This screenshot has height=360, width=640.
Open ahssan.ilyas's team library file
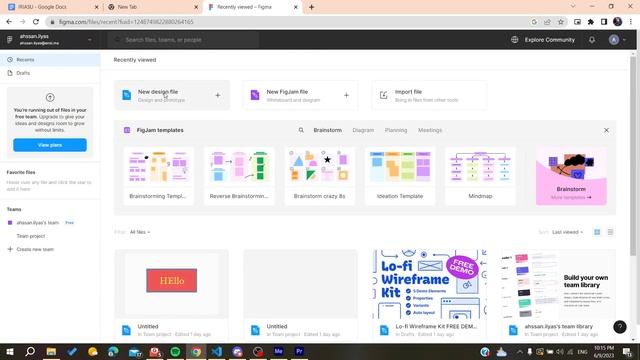tap(558, 294)
